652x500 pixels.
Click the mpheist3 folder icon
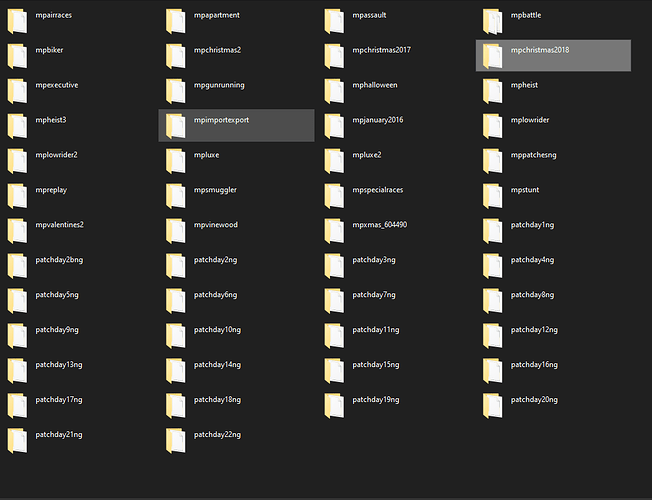(17, 126)
